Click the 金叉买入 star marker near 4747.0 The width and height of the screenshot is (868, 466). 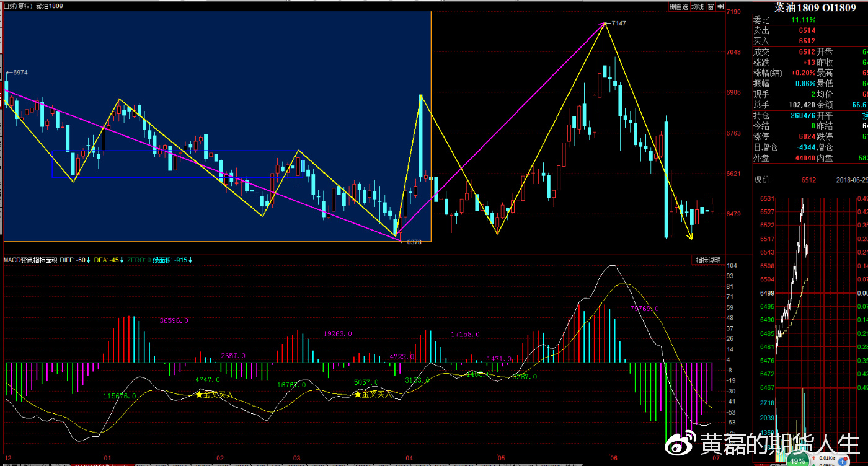(x=199, y=394)
